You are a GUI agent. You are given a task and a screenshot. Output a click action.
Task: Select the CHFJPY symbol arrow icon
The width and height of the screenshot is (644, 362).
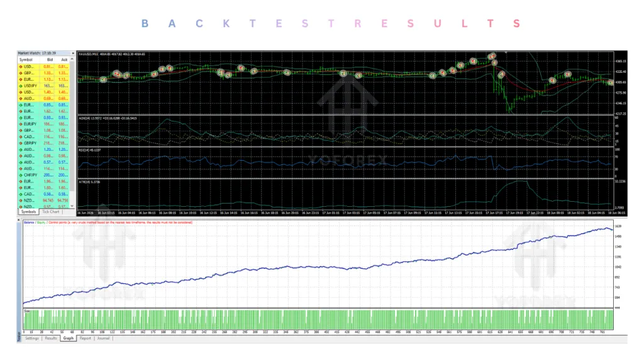(x=21, y=175)
